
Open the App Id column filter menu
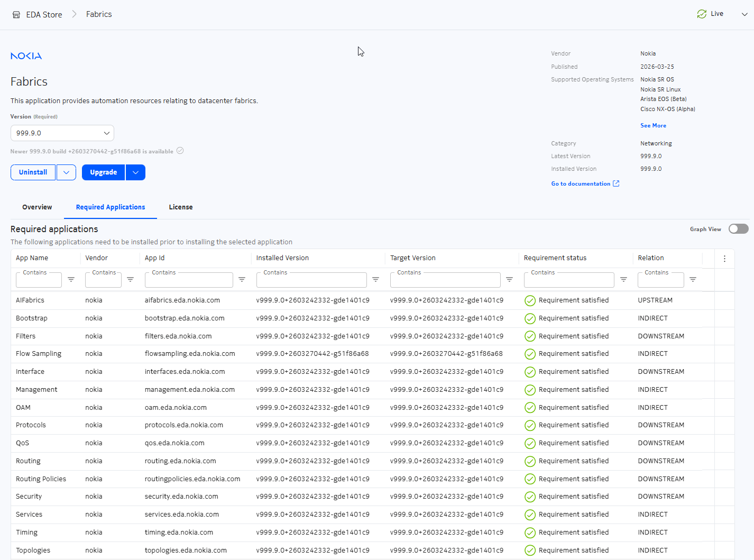tap(242, 279)
